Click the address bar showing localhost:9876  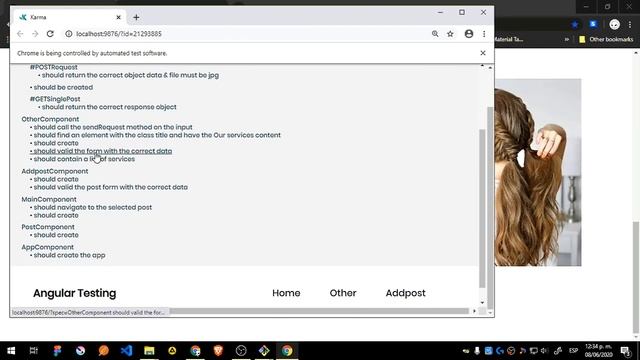245,34
